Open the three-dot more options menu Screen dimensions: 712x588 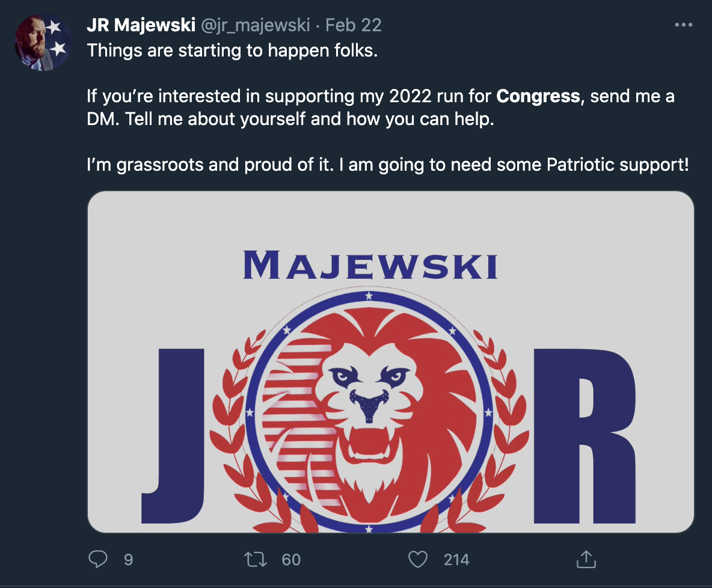pos(684,25)
